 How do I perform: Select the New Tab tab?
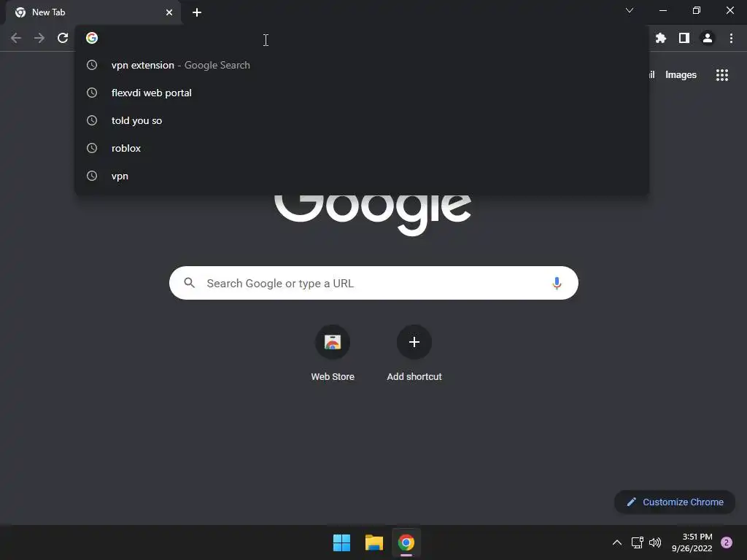93,12
